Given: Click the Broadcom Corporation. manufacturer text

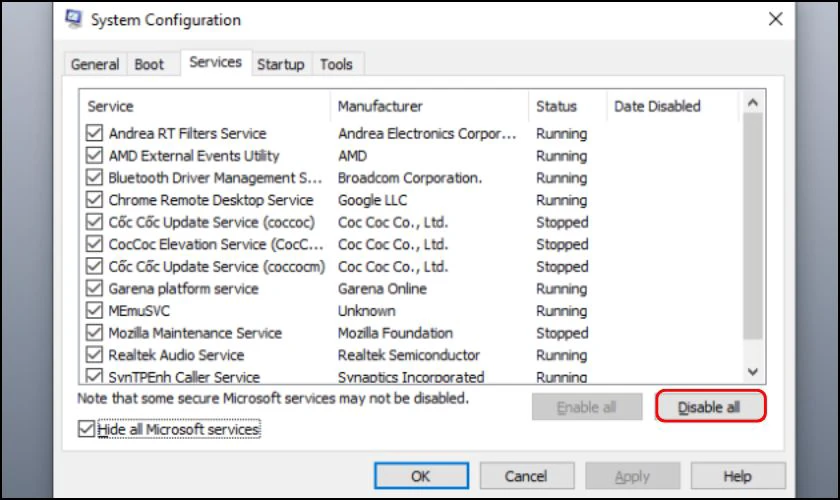Looking at the screenshot, I should click(410, 178).
